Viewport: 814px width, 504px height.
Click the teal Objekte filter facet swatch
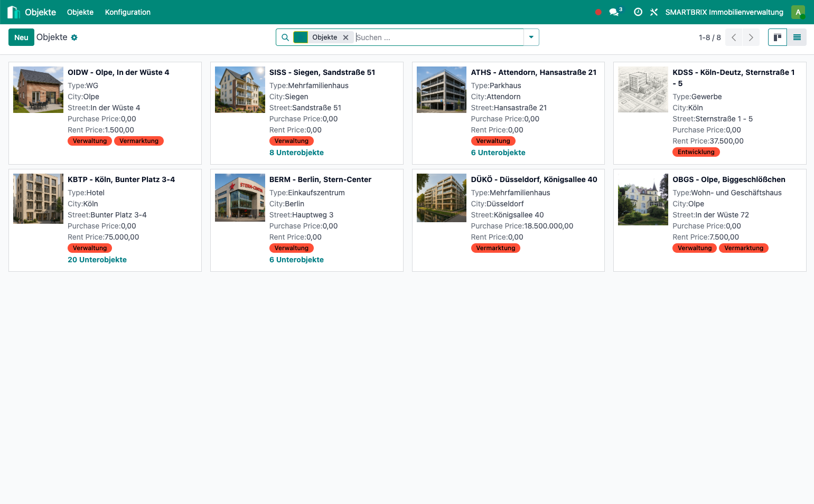click(301, 37)
